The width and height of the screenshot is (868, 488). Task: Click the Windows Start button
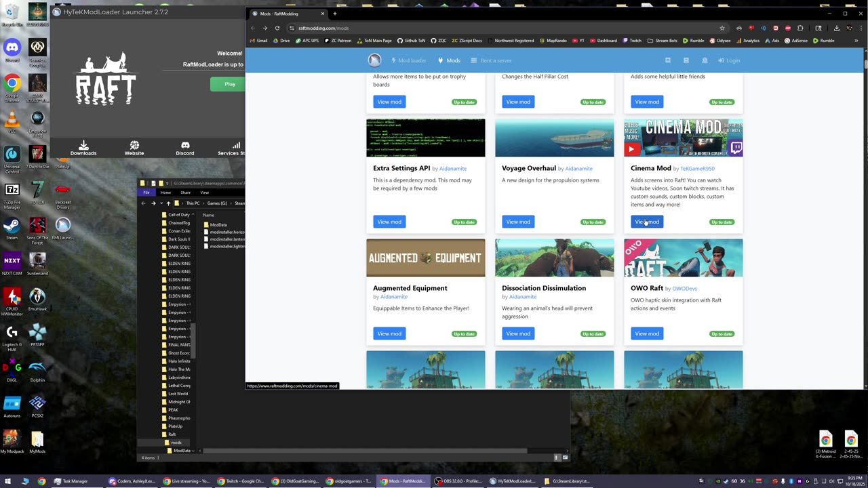tap(7, 481)
